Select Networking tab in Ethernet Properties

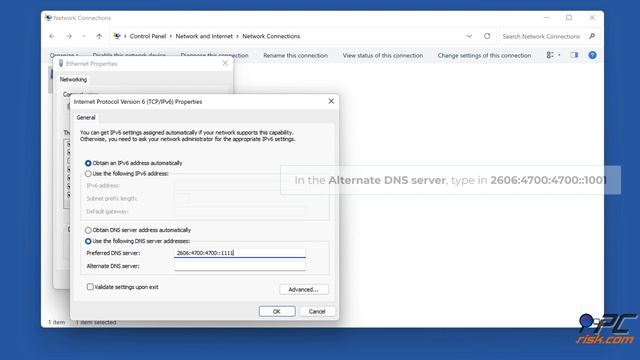(x=73, y=79)
